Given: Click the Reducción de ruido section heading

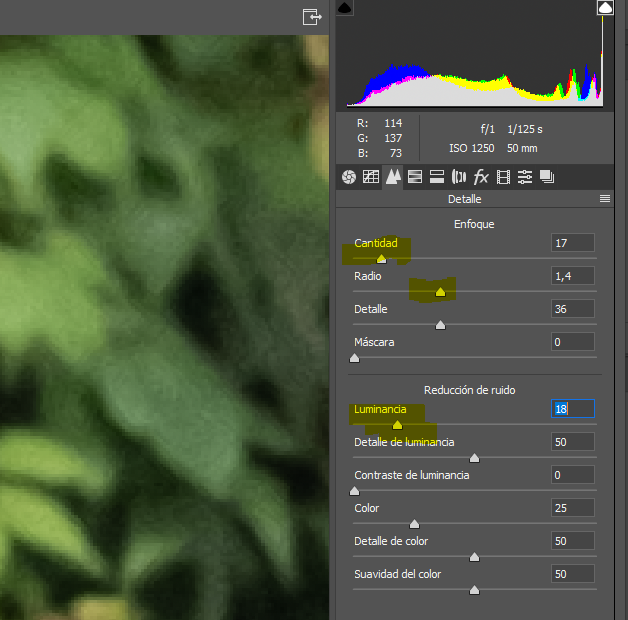Looking at the screenshot, I should click(x=469, y=390).
